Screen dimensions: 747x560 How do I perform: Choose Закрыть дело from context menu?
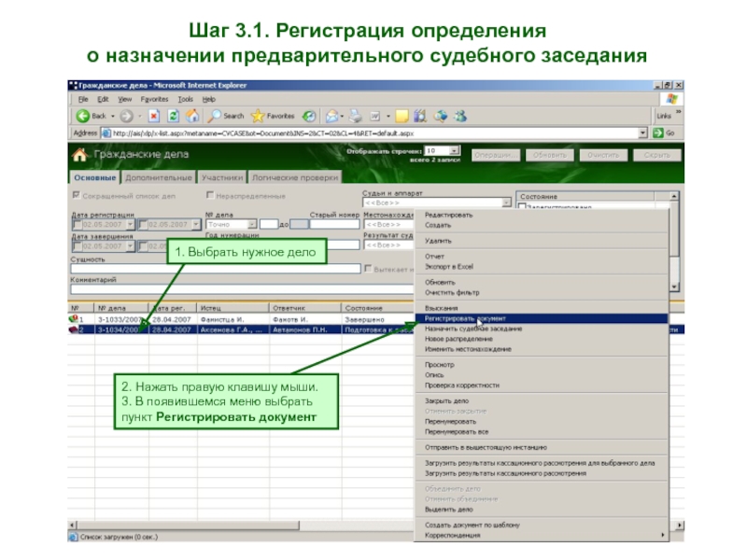point(542,401)
